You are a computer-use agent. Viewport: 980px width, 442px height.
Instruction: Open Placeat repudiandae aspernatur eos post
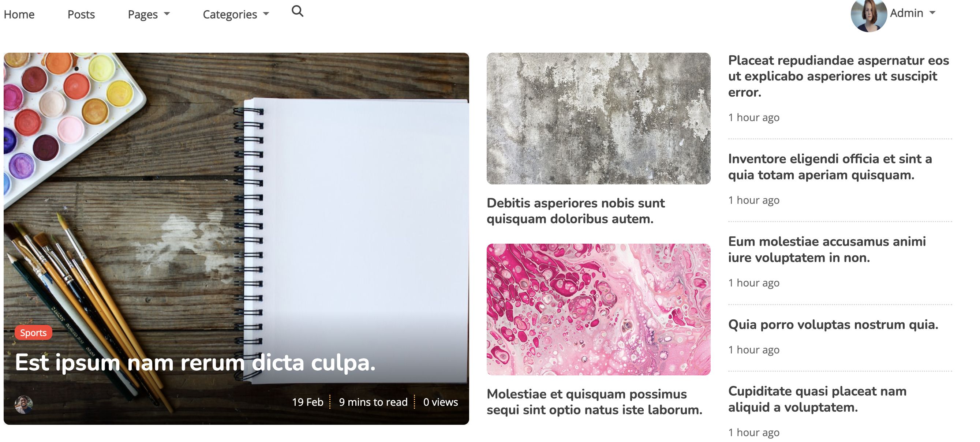tap(838, 76)
